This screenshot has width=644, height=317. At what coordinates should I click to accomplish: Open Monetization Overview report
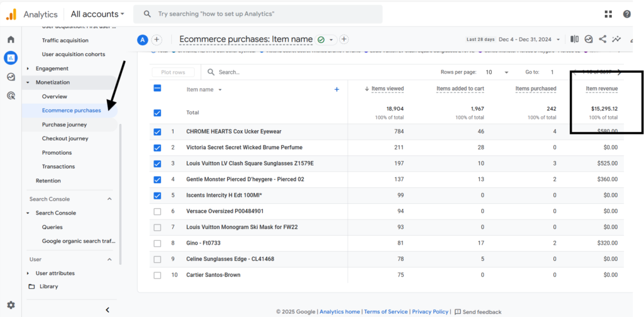(54, 97)
